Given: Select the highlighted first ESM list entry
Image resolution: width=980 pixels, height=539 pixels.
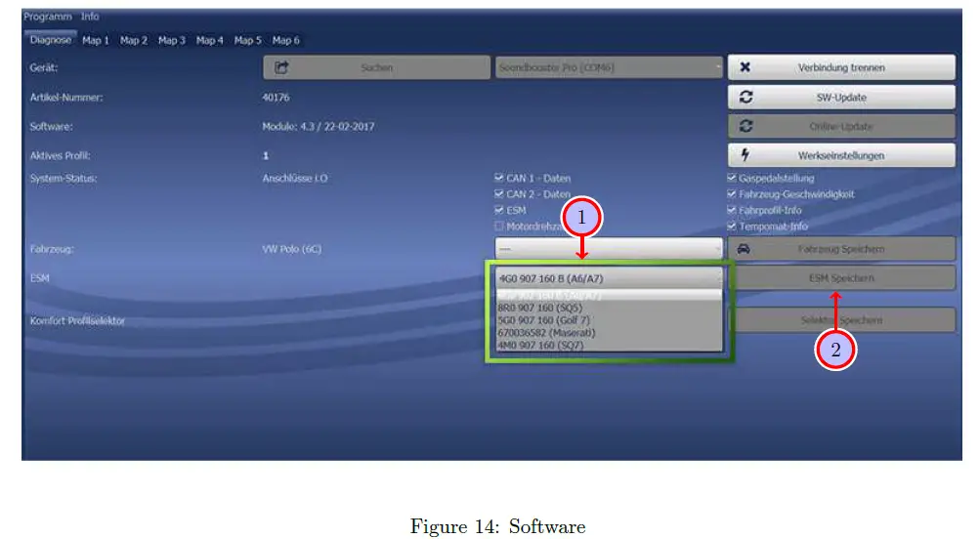Looking at the screenshot, I should pyautogui.click(x=609, y=296).
